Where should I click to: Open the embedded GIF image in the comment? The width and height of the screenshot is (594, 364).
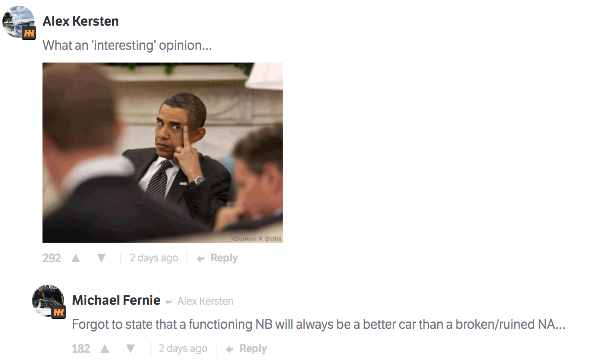[x=162, y=152]
